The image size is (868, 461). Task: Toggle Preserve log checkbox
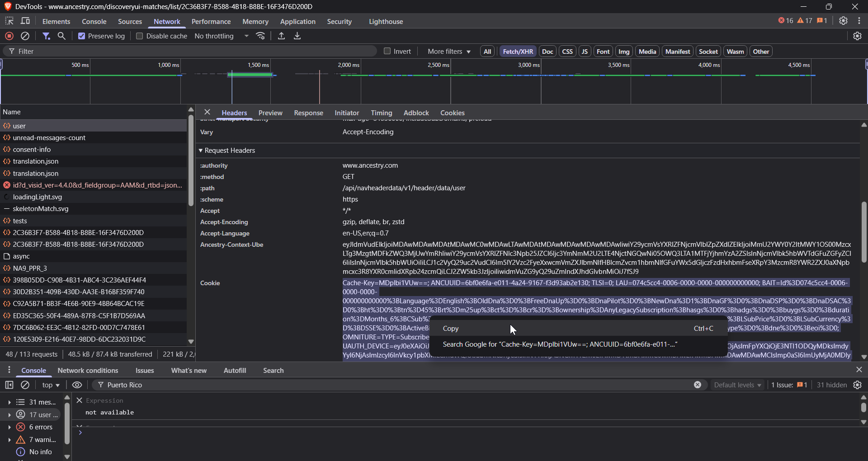[x=81, y=36]
